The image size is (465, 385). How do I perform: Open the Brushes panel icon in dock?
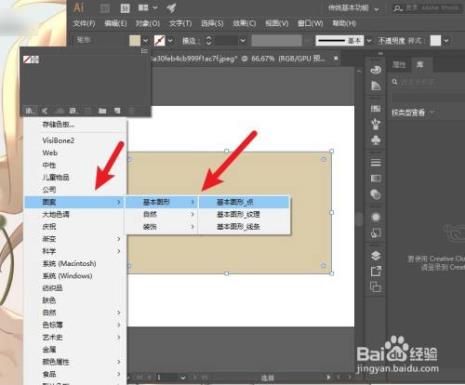click(x=376, y=124)
